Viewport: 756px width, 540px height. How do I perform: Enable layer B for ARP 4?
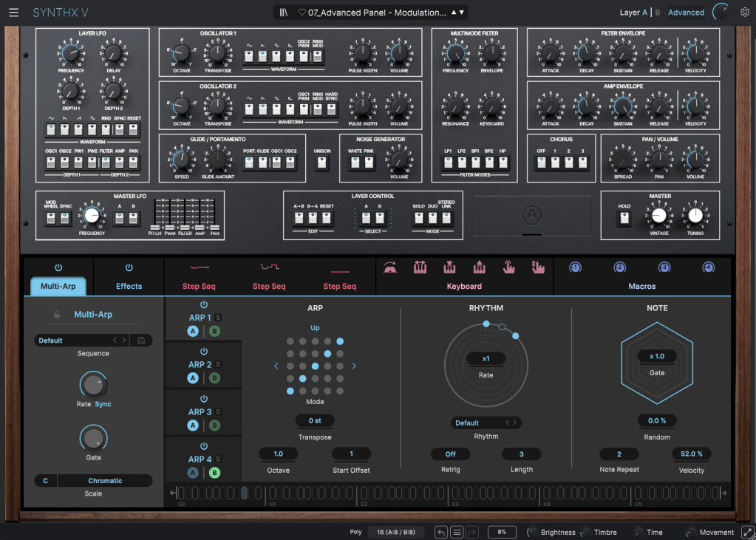[x=215, y=473]
